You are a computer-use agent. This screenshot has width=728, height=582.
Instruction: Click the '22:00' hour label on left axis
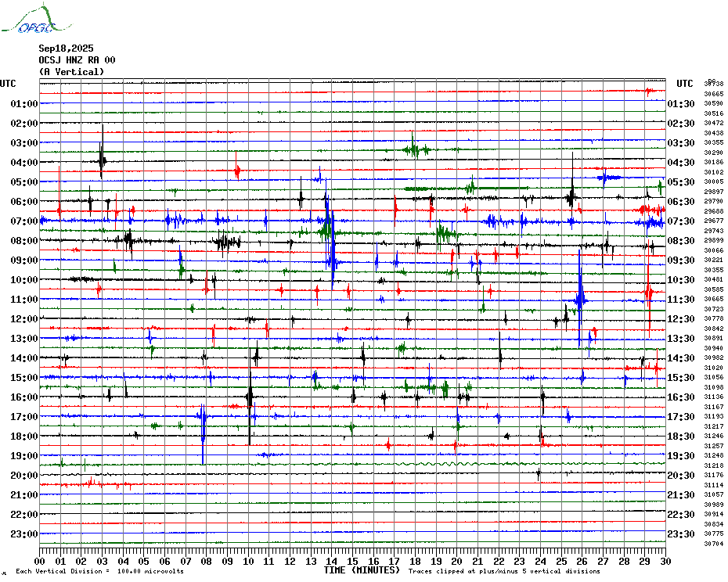(x=24, y=514)
